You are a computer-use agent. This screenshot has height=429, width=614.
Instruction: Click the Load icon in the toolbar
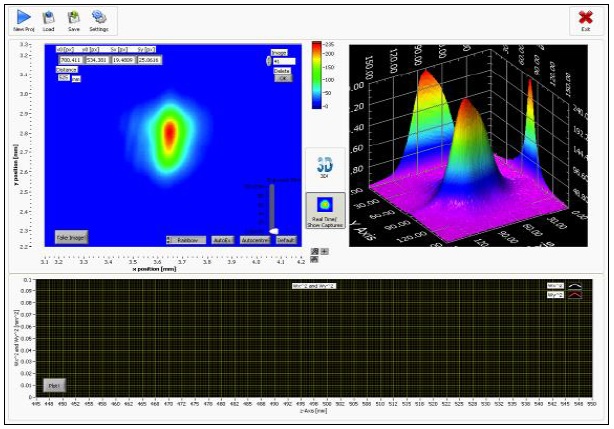tap(48, 20)
